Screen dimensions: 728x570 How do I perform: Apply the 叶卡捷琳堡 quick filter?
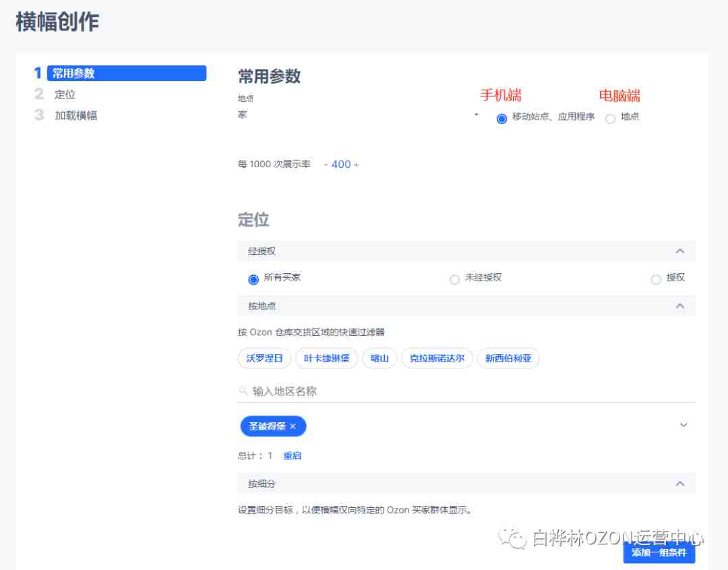click(x=326, y=358)
